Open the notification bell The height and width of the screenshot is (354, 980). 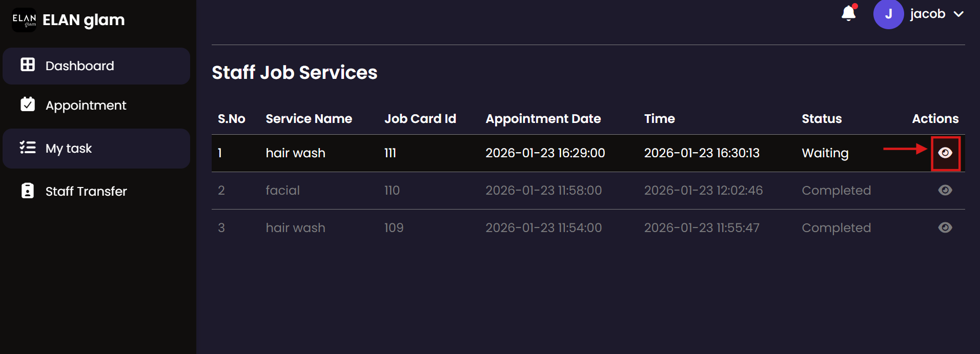[x=849, y=13]
